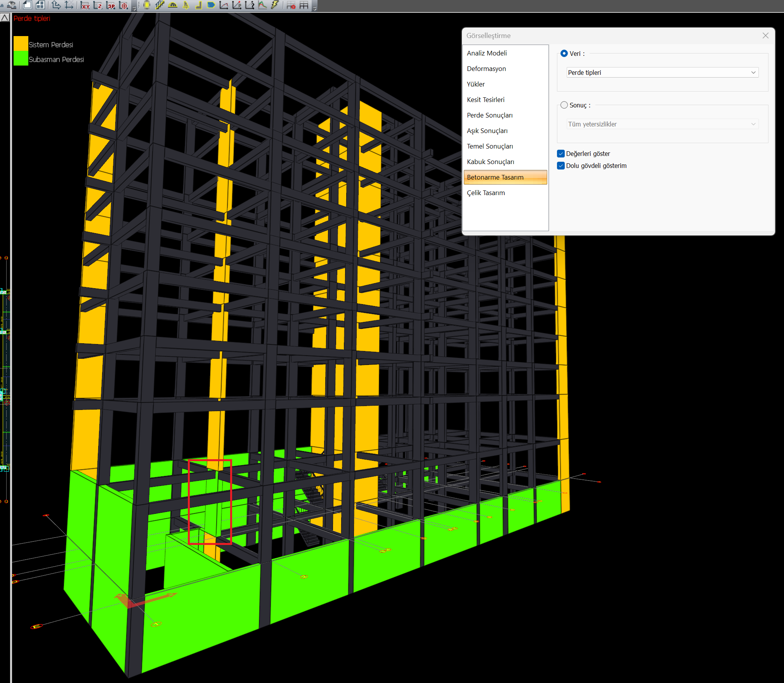Toggle Dolu gövdeli gösterim checkbox

(561, 166)
